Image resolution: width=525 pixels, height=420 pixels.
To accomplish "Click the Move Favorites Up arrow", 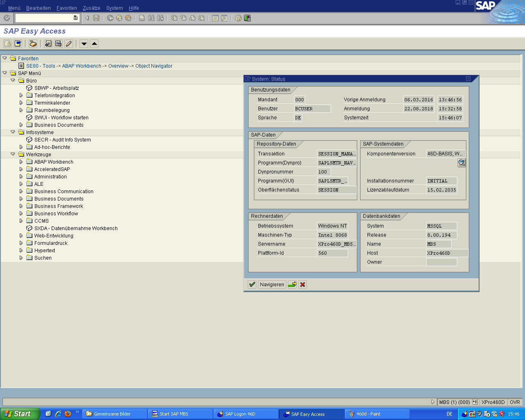I will 94,43.
